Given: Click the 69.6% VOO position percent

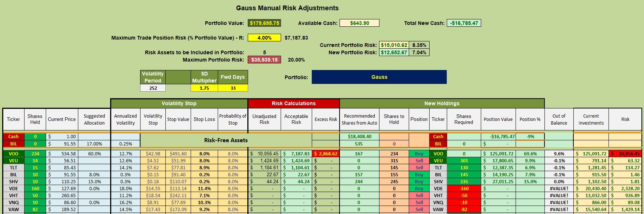Looking at the screenshot, I should click(530, 154).
